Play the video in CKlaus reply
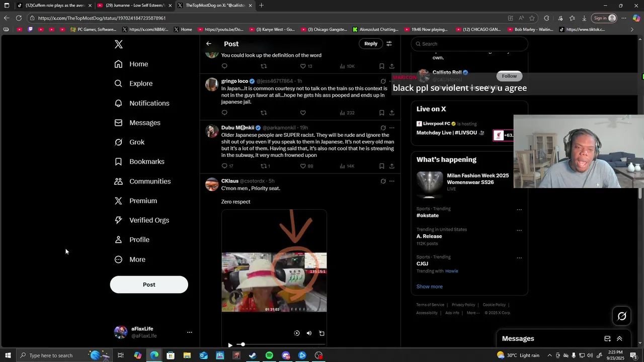Image resolution: width=644 pixels, height=362 pixels. (230, 345)
